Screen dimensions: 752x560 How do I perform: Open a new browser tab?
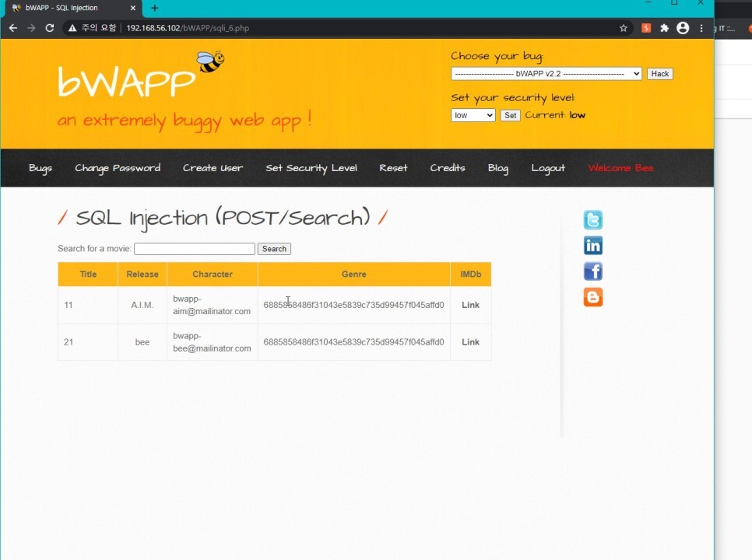click(154, 8)
